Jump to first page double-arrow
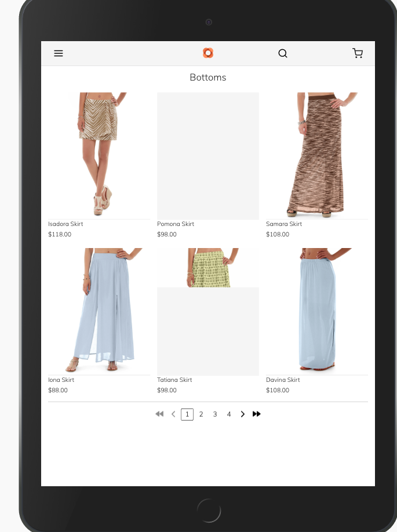 click(x=159, y=414)
